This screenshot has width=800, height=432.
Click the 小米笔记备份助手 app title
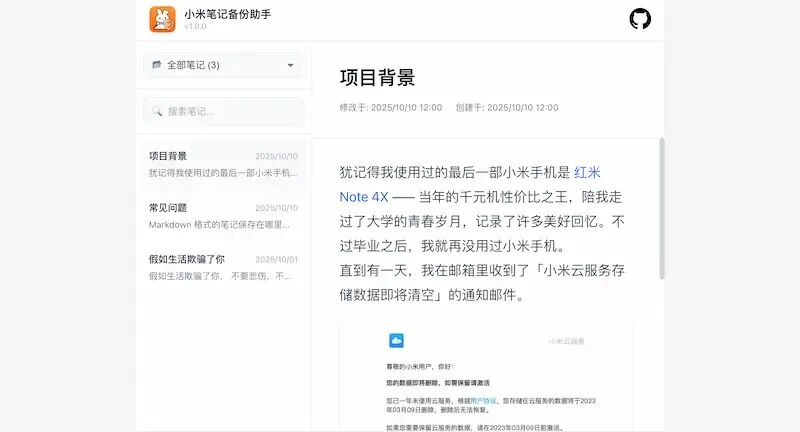click(x=228, y=14)
